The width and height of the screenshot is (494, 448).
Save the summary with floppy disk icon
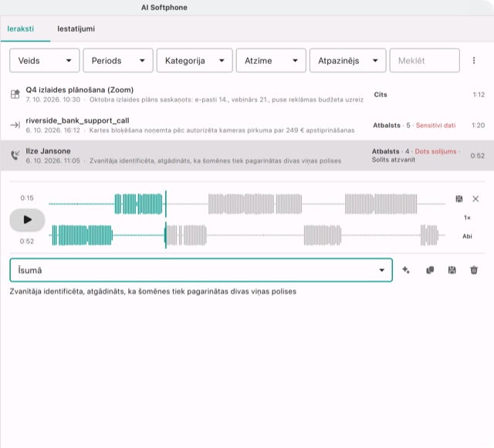[452, 270]
